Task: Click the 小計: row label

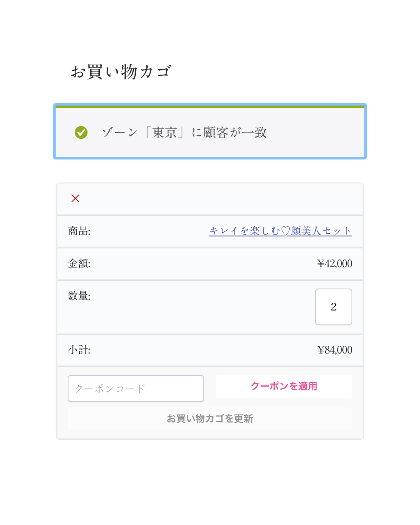Action: 79,350
